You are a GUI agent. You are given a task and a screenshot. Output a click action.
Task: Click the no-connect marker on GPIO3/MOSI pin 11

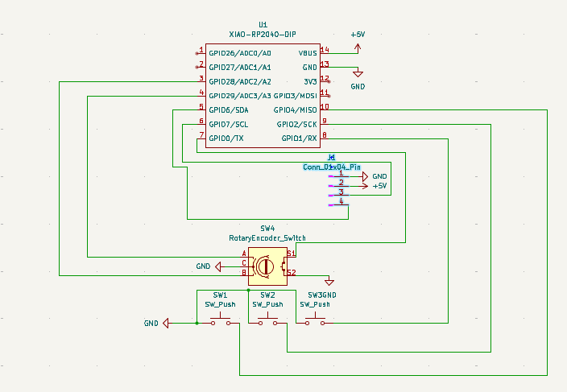point(329,96)
